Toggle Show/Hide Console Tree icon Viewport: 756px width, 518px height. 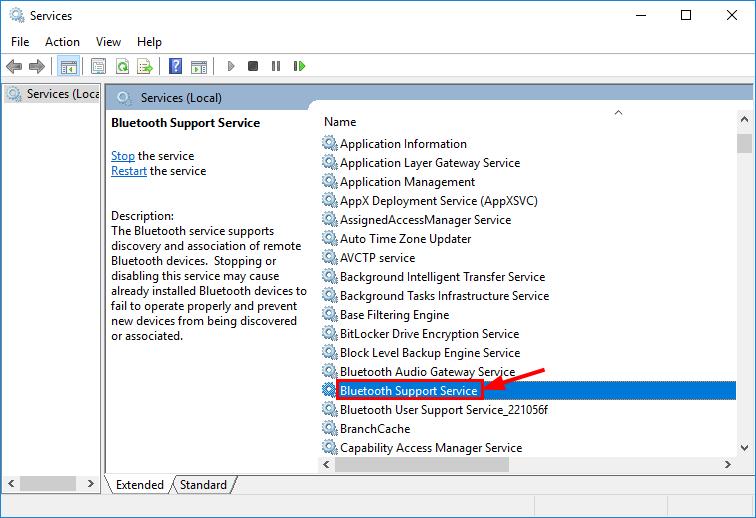[68, 66]
